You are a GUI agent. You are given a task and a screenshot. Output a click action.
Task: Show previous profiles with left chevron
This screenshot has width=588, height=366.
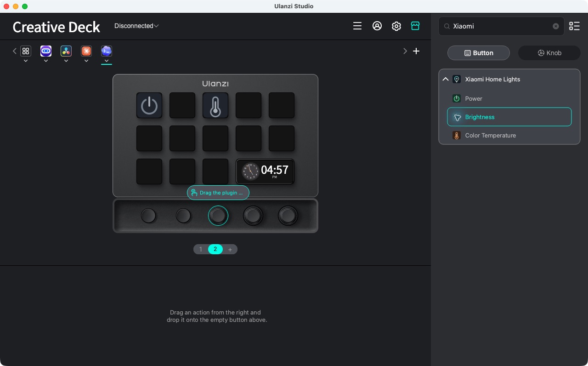[15, 51]
